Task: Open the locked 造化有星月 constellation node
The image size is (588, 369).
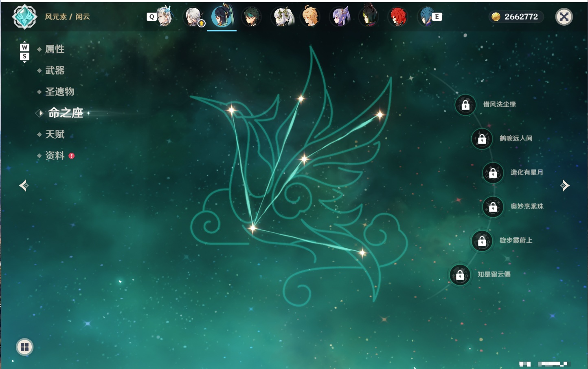Action: 493,172
